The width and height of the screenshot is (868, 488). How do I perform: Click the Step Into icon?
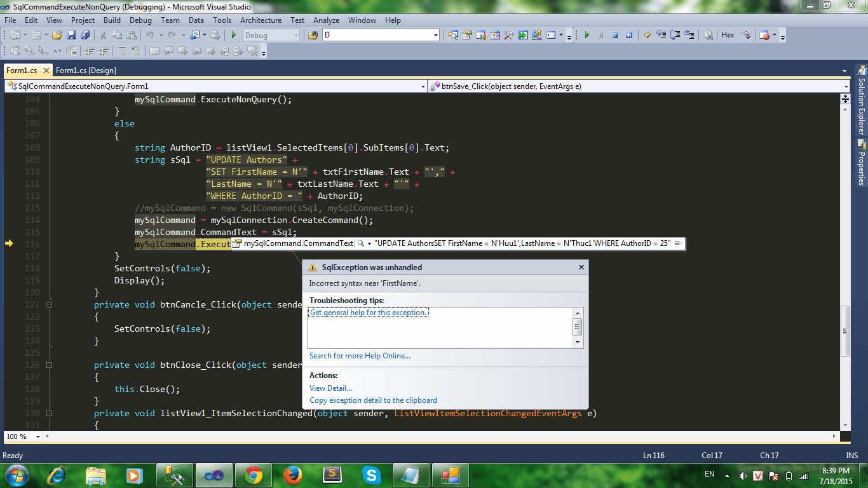pos(661,35)
